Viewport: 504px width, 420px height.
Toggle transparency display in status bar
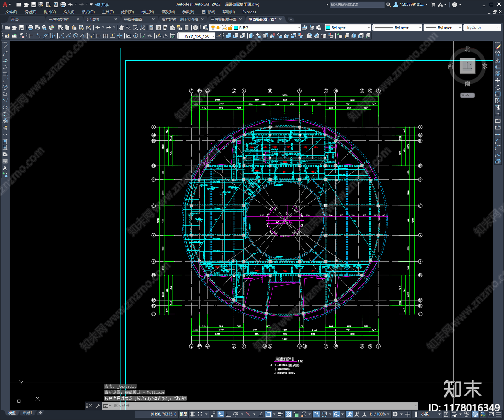click(x=288, y=414)
